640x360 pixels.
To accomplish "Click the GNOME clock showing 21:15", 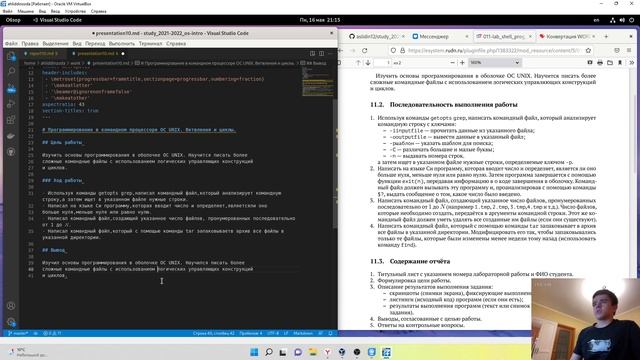I will click(320, 20).
